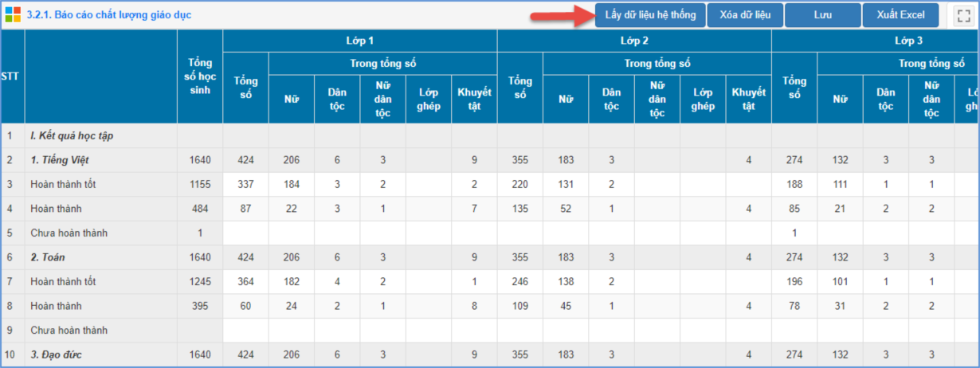Click the '3. Đạo đức' row label
This screenshot has height=368, width=980.
tap(56, 354)
